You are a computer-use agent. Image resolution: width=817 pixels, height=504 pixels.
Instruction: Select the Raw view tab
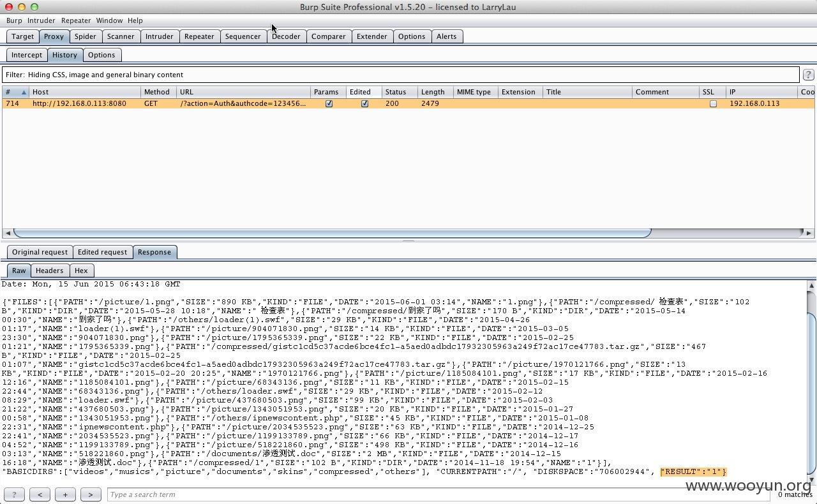tap(19, 271)
